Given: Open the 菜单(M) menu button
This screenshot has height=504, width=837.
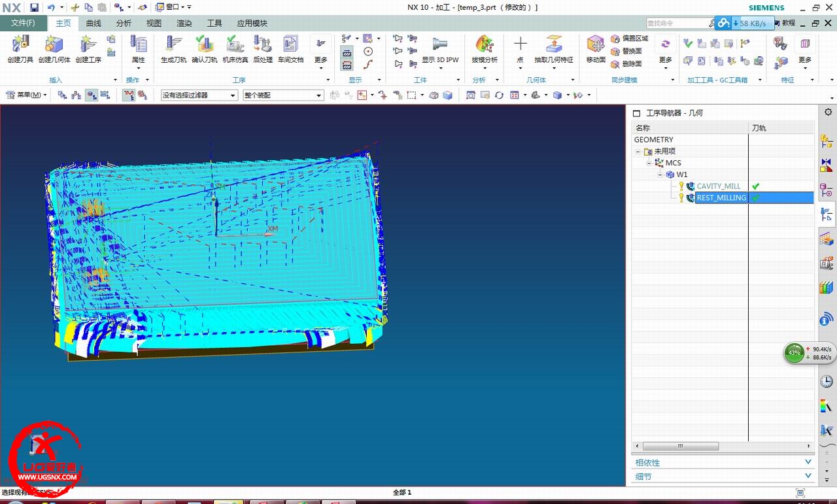Looking at the screenshot, I should pyautogui.click(x=26, y=95).
